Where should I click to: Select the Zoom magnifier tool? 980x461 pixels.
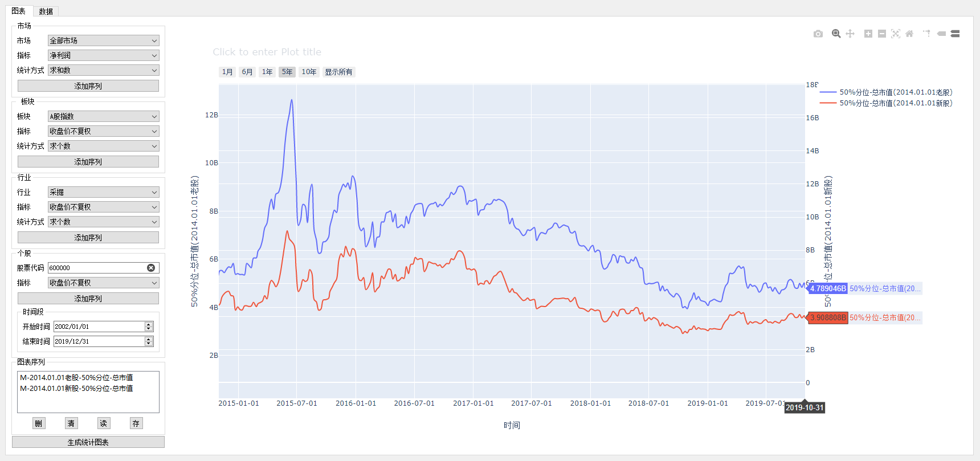pos(836,34)
